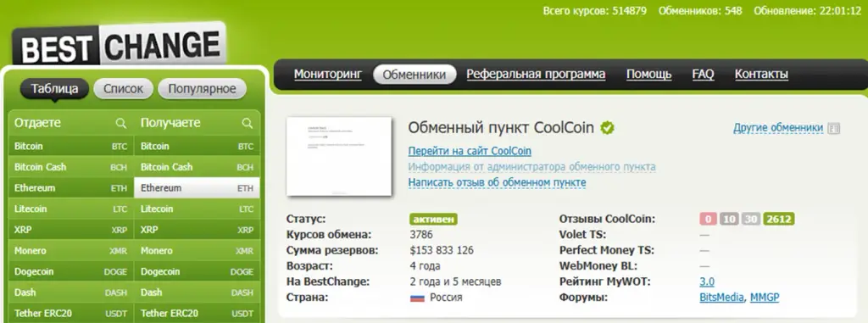The height and width of the screenshot is (323, 868).
Task: Select Bitcoin BTC in Получаете column
Action: [x=197, y=147]
